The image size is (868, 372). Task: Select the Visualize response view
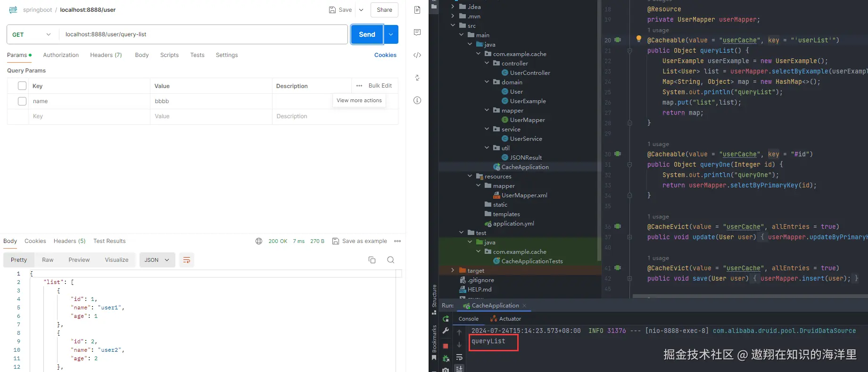[116, 260]
